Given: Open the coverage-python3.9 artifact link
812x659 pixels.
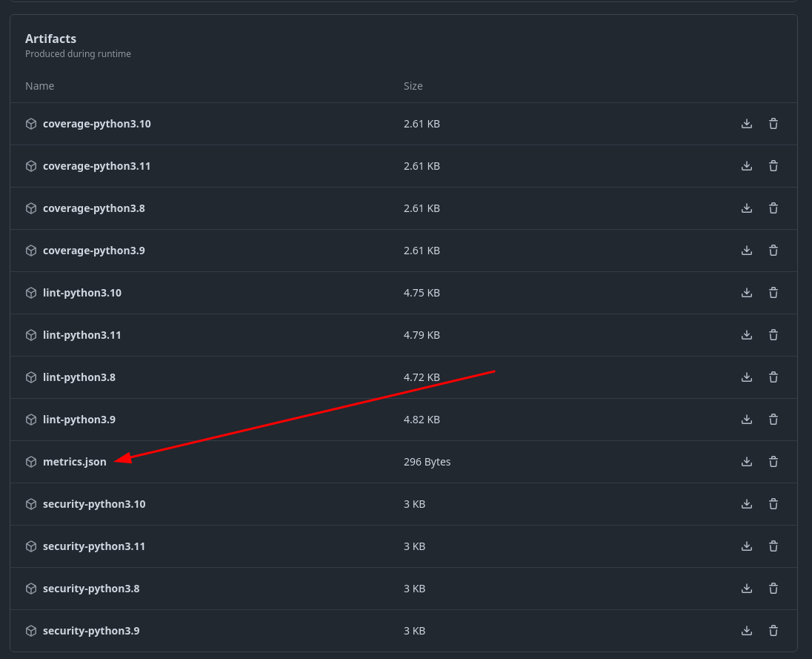Looking at the screenshot, I should (x=93, y=251).
